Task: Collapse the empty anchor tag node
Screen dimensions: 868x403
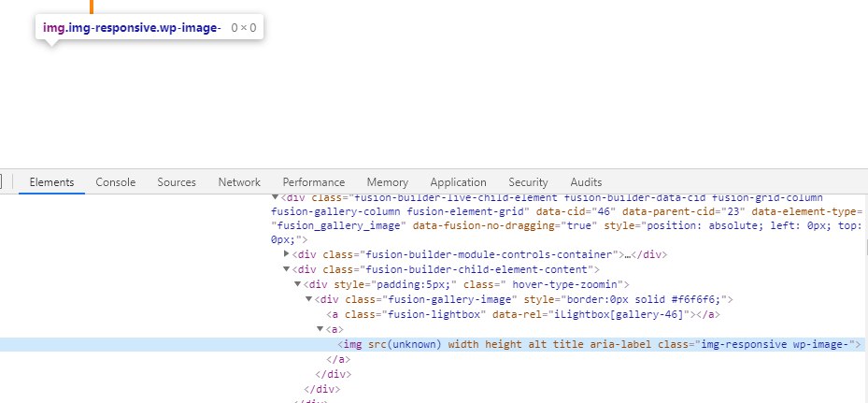Action: 320,329
